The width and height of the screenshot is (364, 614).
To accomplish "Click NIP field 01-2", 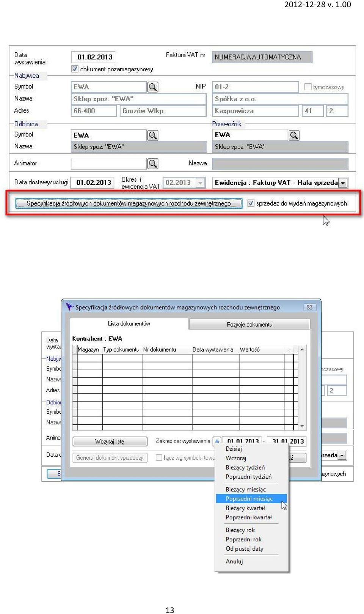I will [x=256, y=87].
